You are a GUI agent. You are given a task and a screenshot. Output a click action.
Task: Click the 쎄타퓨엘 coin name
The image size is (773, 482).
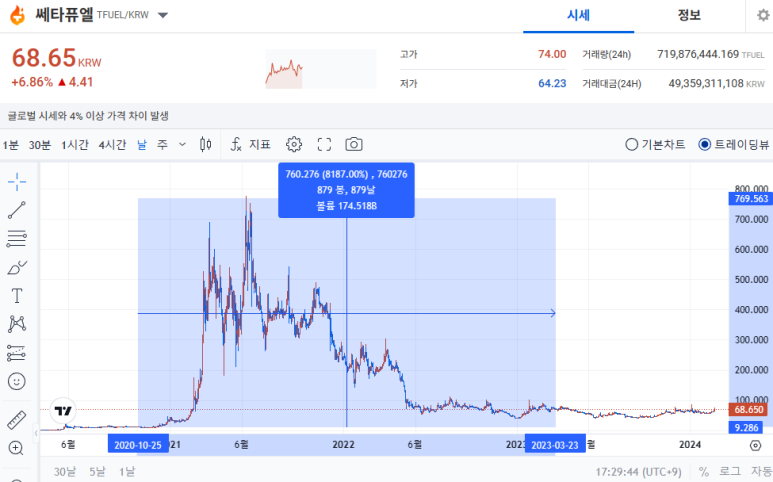point(64,15)
